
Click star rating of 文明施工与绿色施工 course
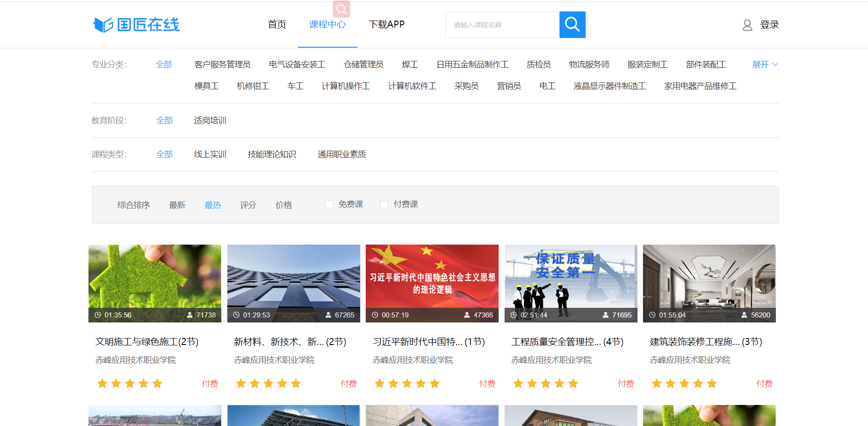130,383
